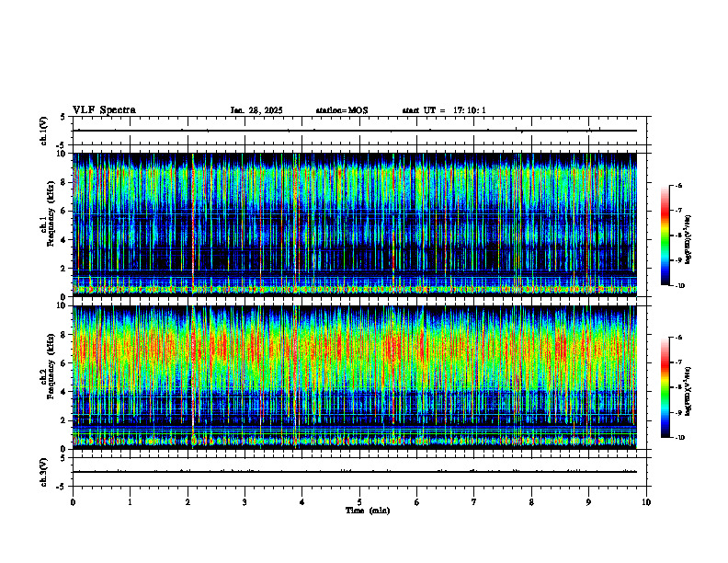Click the "5" tick on the ch.1(V) axis
The image size is (728, 563).
[x=63, y=117]
